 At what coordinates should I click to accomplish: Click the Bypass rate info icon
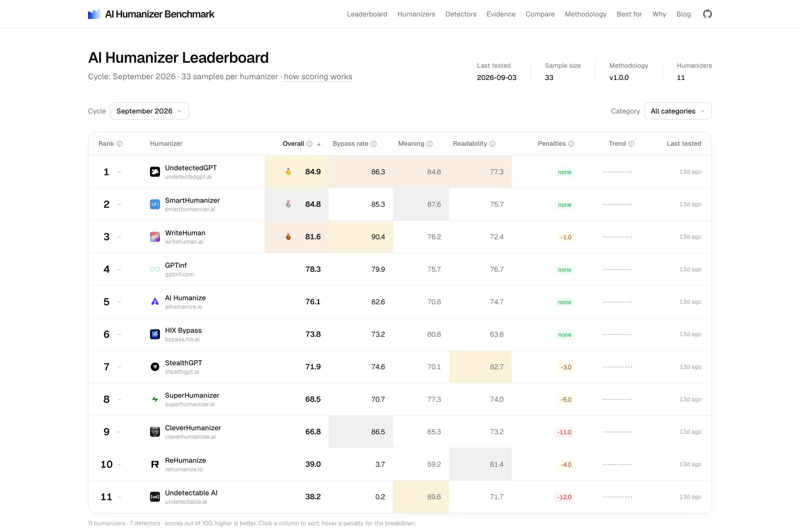click(x=373, y=143)
